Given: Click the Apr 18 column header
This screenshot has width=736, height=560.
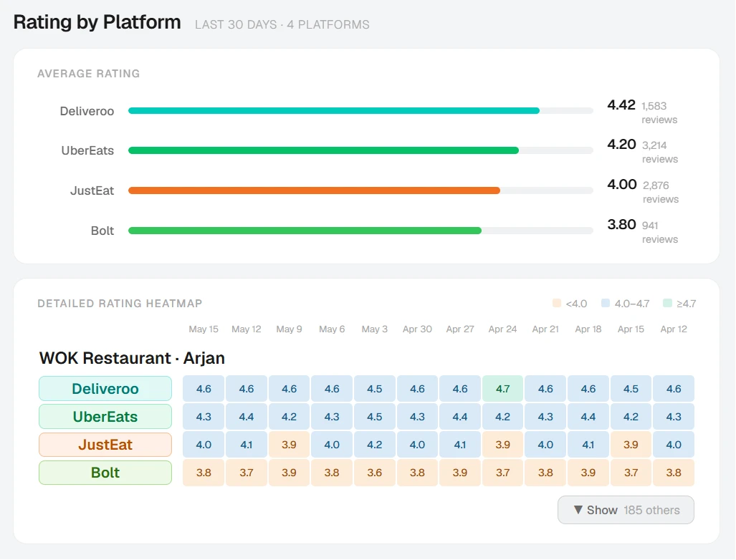Looking at the screenshot, I should coord(588,329).
